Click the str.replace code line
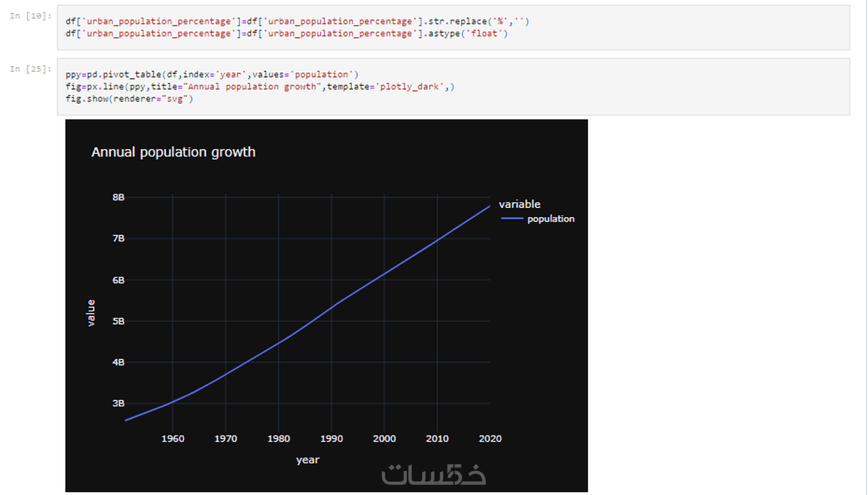 pyautogui.click(x=297, y=21)
